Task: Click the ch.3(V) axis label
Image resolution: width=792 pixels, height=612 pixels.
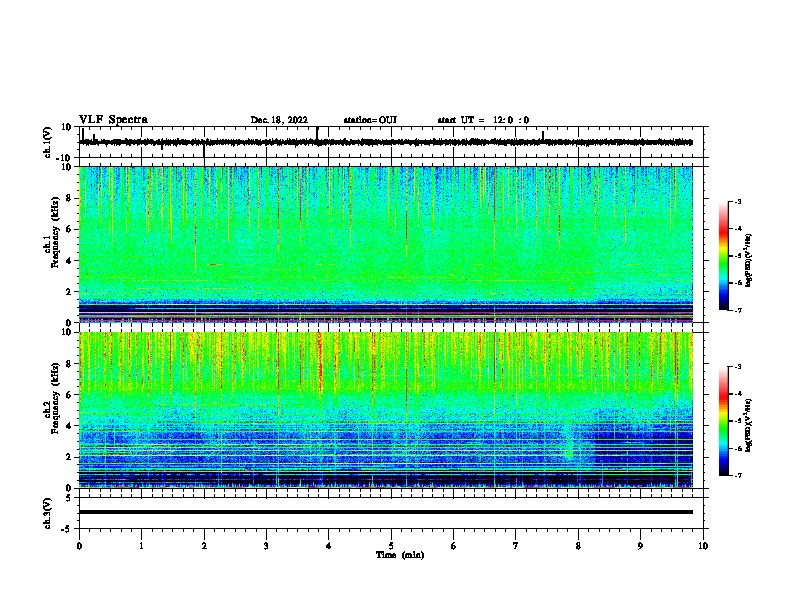Action: tap(48, 513)
